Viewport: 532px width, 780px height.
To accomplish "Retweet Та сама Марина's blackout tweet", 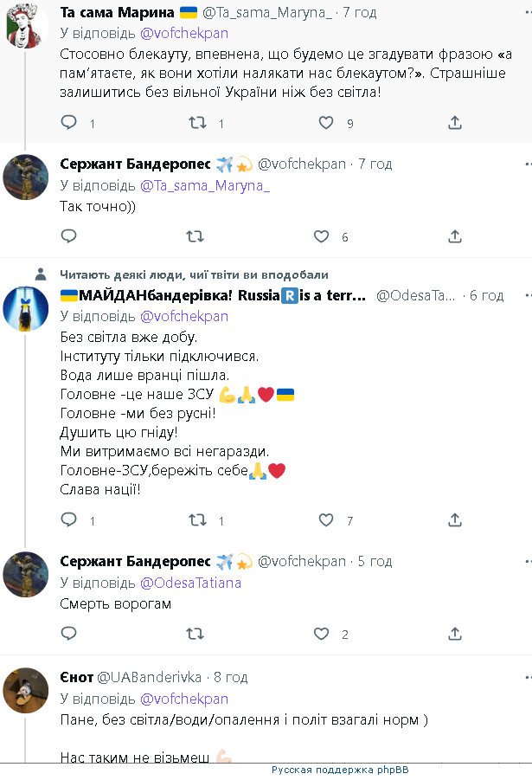I will 197,123.
